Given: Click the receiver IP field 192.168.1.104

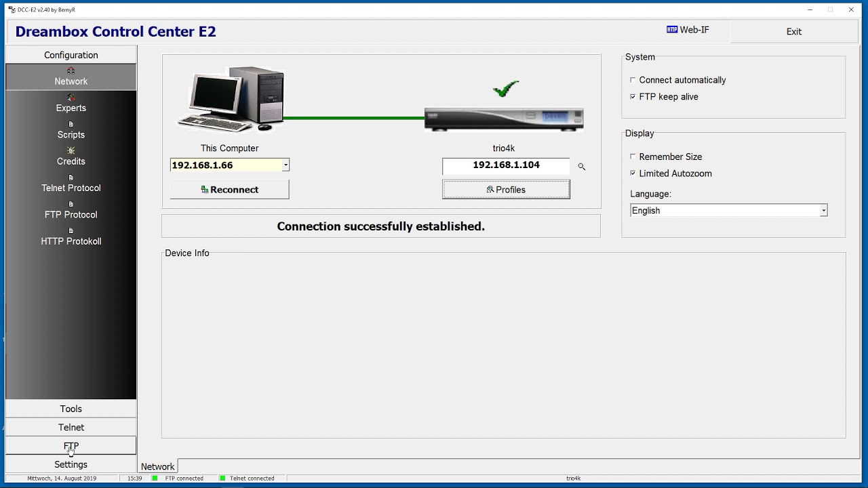Looking at the screenshot, I should pos(506,165).
